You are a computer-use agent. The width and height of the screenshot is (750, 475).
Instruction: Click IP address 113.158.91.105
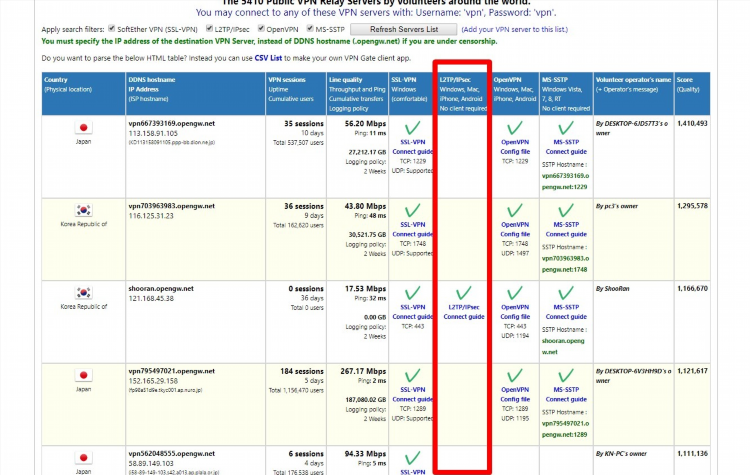153,133
